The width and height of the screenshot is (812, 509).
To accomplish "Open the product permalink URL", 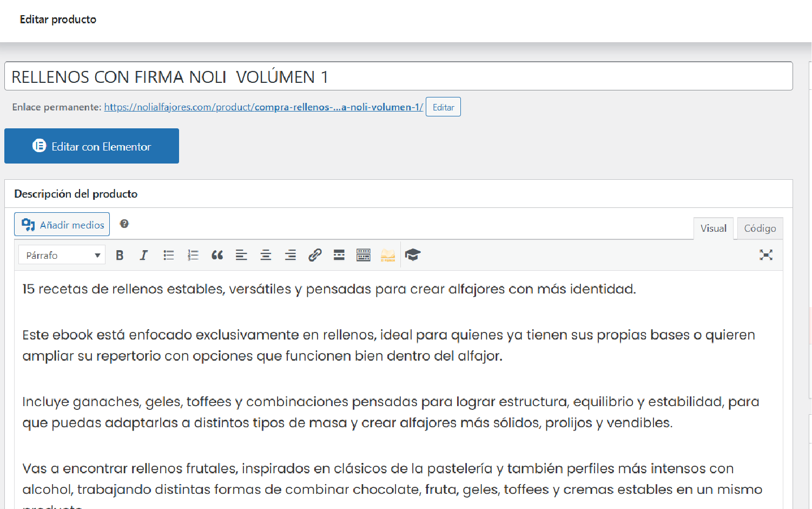I will pyautogui.click(x=263, y=107).
